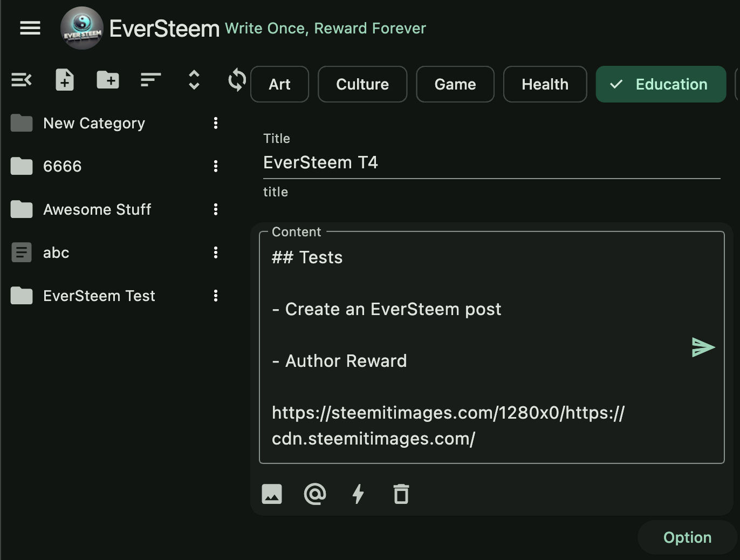This screenshot has height=560, width=740.
Task: Expand or collapse all folders
Action: [194, 80]
